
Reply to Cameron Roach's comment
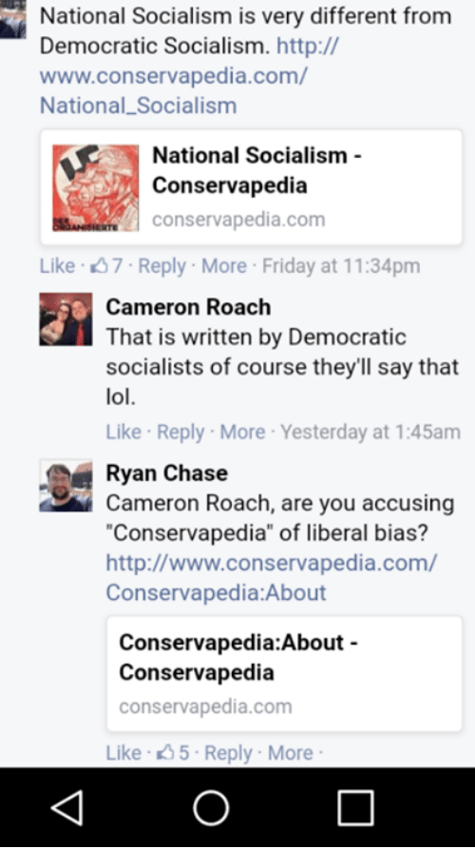click(x=180, y=432)
